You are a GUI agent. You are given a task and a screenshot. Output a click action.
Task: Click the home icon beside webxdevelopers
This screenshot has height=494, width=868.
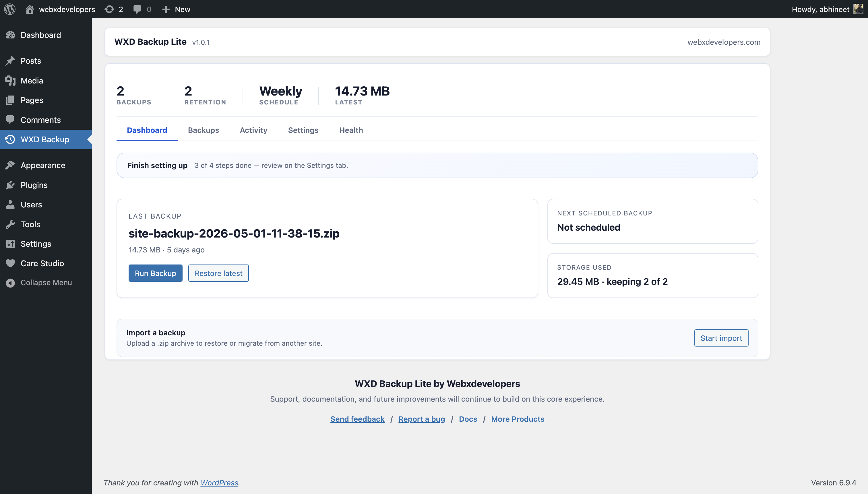click(30, 9)
